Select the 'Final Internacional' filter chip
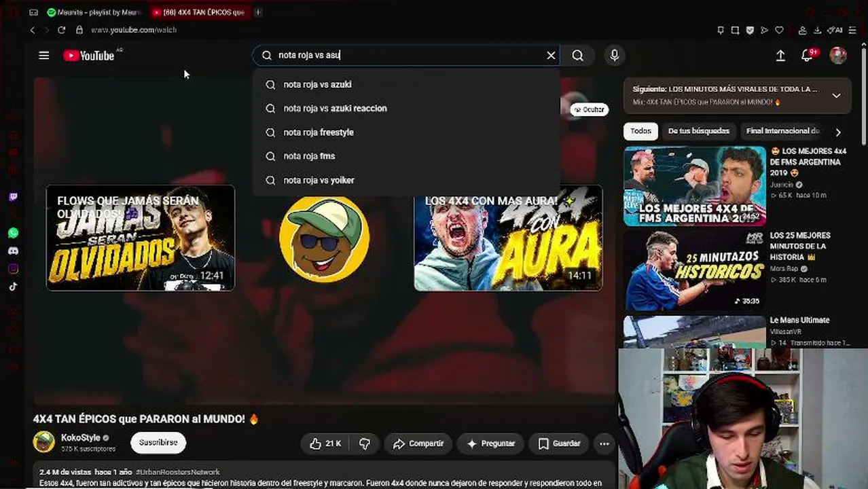 782,131
